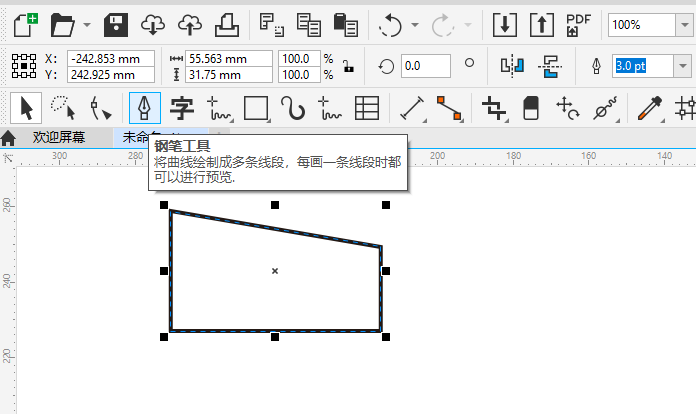Click the home icon left of tabs
The width and height of the screenshot is (696, 414).
click(x=9, y=137)
